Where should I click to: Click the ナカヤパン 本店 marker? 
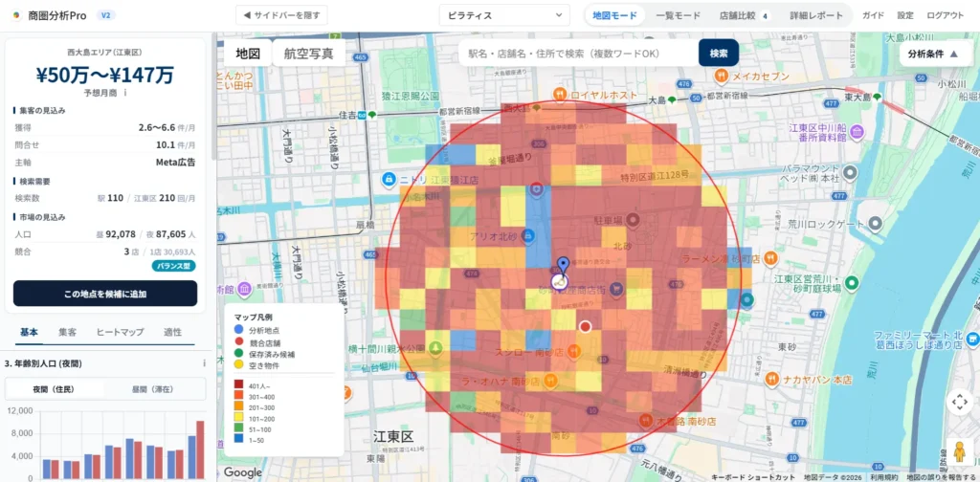coord(773,379)
